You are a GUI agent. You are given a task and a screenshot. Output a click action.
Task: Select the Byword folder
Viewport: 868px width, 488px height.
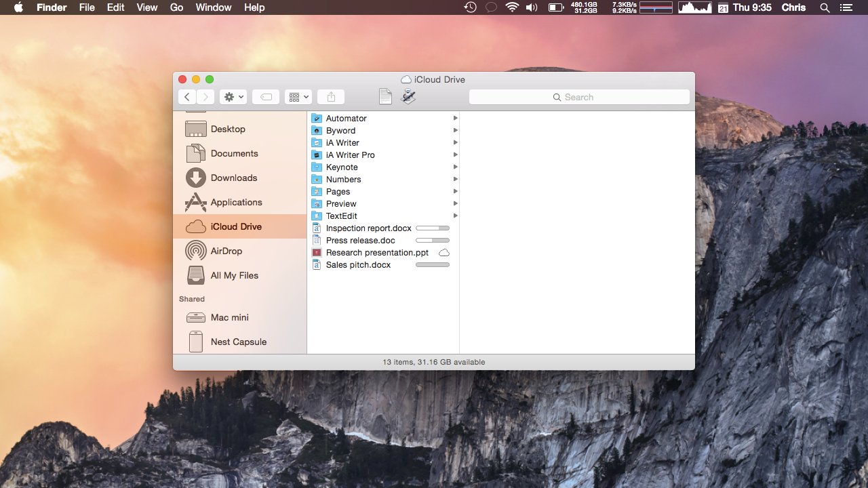click(383, 130)
